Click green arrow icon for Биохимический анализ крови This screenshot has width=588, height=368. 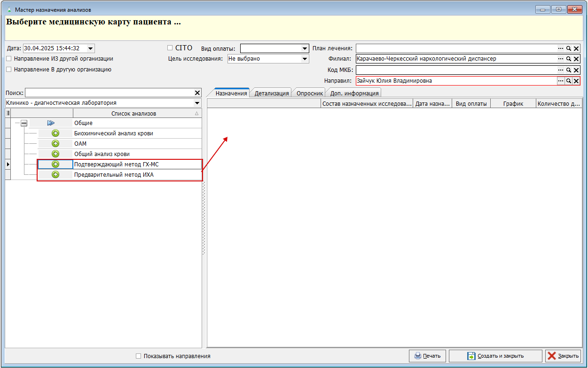click(x=55, y=133)
